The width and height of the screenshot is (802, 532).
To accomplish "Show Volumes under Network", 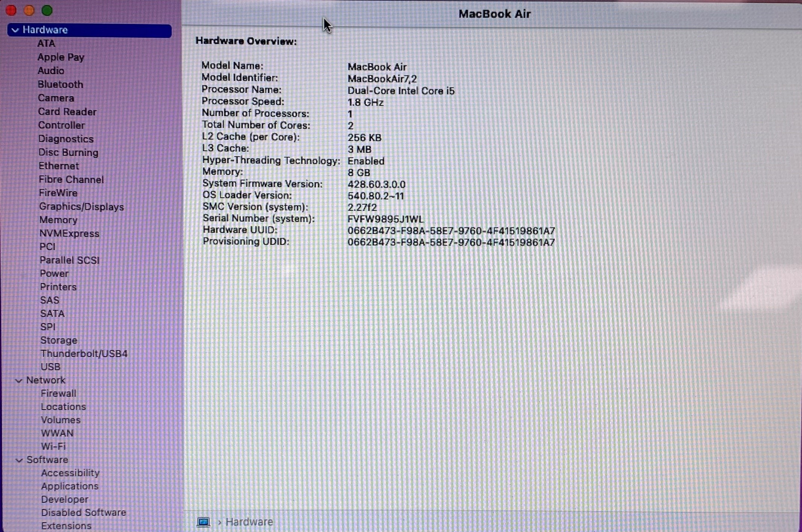I will 61,420.
